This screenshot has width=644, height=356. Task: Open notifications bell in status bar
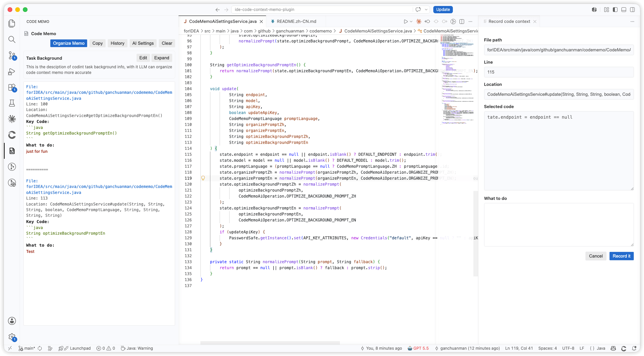(x=634, y=348)
